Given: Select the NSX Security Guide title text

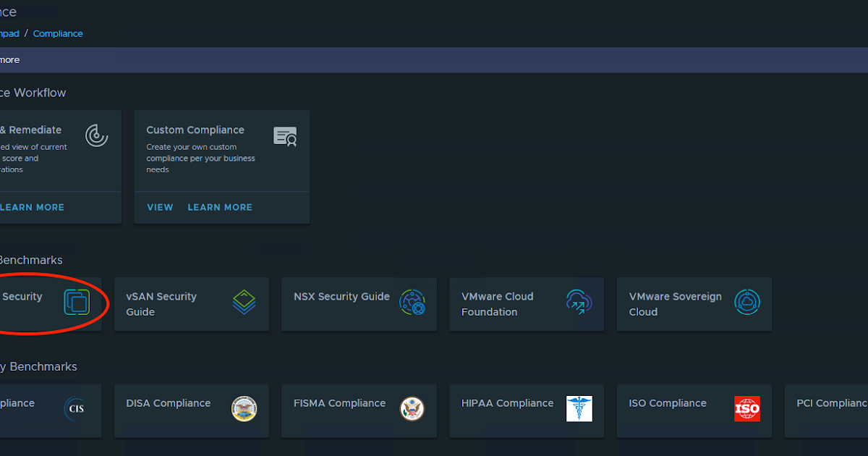Looking at the screenshot, I should 341,297.
